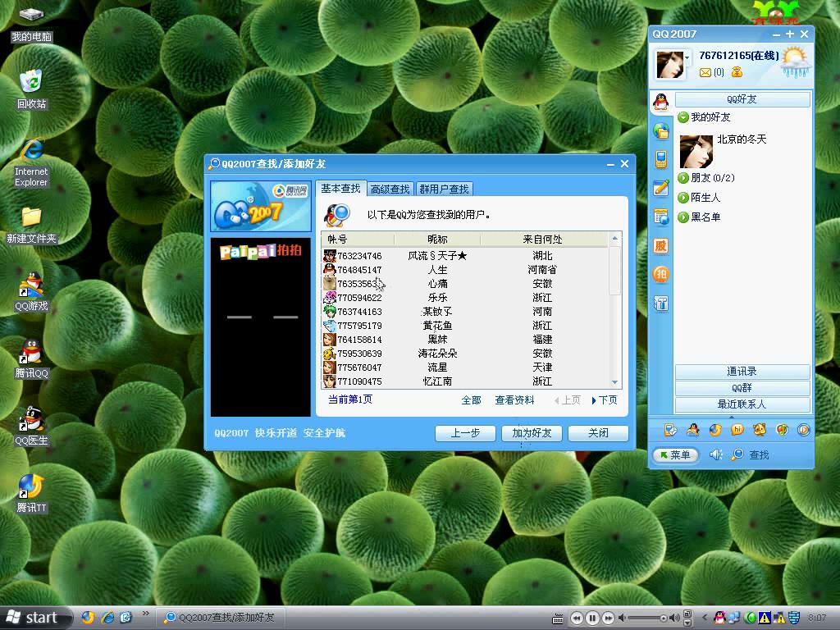Open the 回收站 recycle bin icon
This screenshot has width=840, height=630.
tap(32, 89)
